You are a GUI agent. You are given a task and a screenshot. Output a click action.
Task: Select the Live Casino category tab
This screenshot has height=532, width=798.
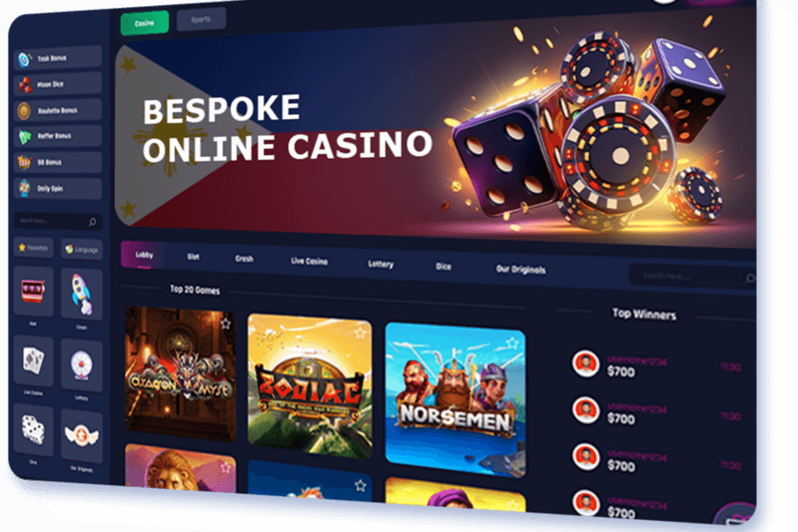pyautogui.click(x=309, y=261)
